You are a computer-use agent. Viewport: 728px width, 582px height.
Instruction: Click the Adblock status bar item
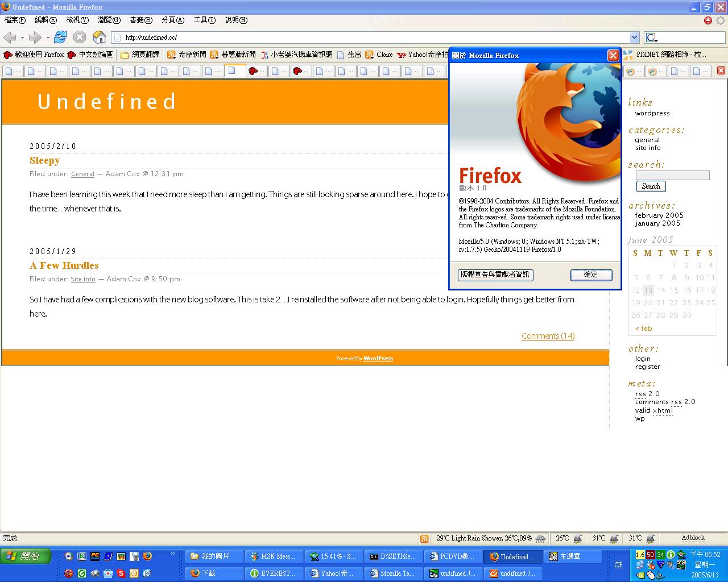(x=693, y=538)
